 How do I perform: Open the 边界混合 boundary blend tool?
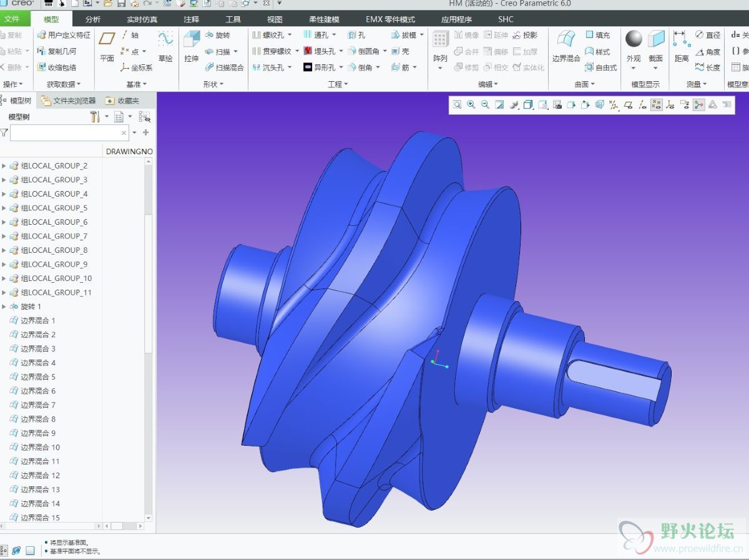566,46
